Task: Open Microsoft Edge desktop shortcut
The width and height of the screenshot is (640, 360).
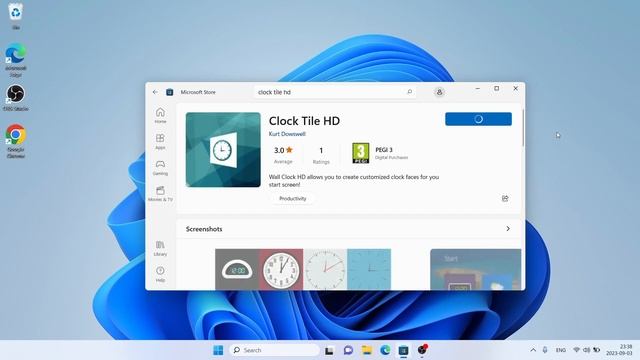Action: [x=16, y=60]
